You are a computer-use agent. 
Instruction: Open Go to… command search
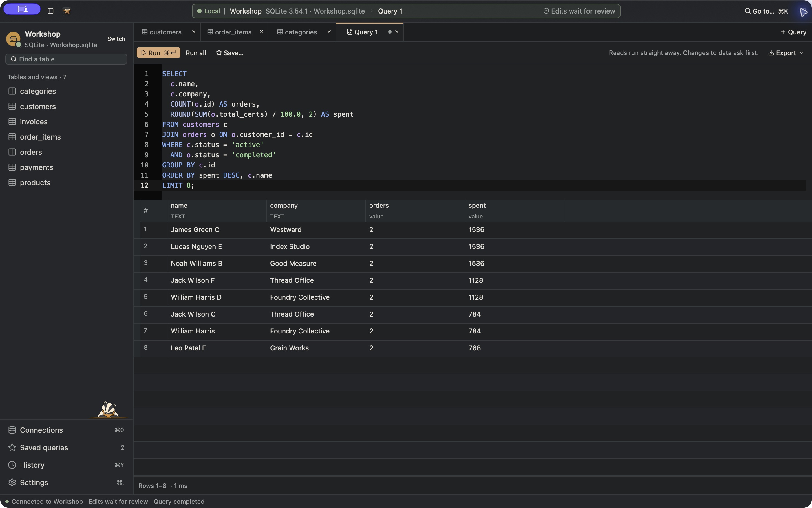tap(766, 11)
